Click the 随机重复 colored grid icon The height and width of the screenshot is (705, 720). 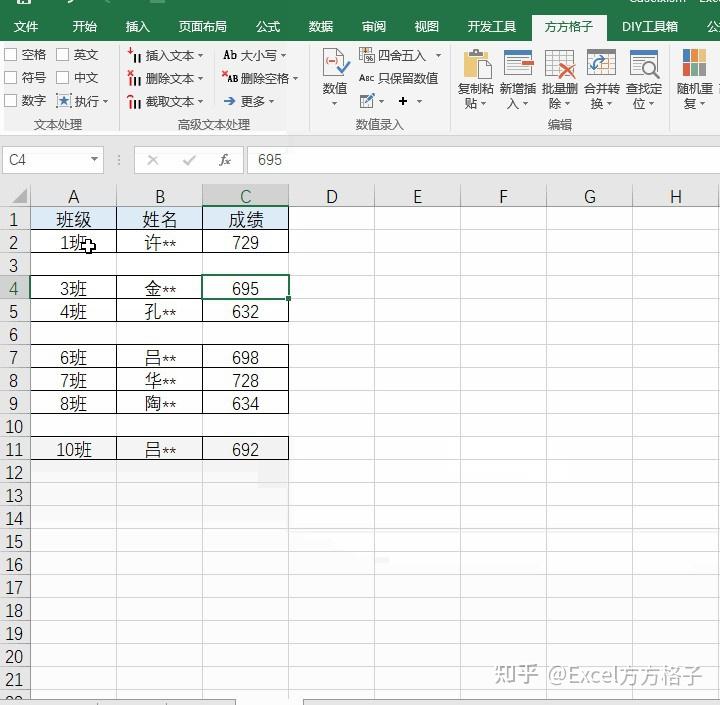coord(694,63)
